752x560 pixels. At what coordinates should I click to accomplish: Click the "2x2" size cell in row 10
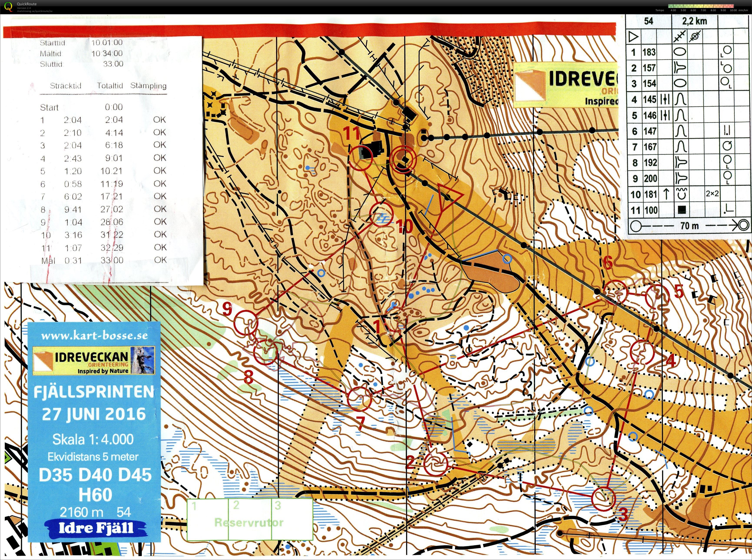pyautogui.click(x=712, y=194)
